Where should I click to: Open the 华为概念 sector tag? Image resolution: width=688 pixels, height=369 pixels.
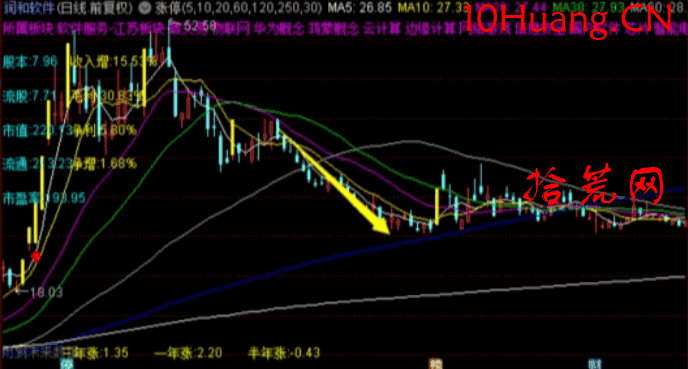tap(279, 29)
